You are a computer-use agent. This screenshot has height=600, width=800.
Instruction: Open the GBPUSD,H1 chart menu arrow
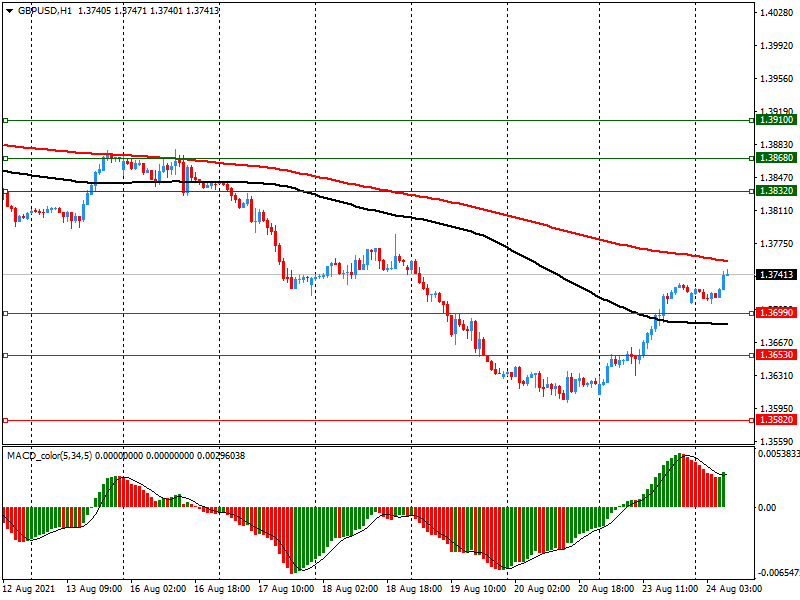9,10
